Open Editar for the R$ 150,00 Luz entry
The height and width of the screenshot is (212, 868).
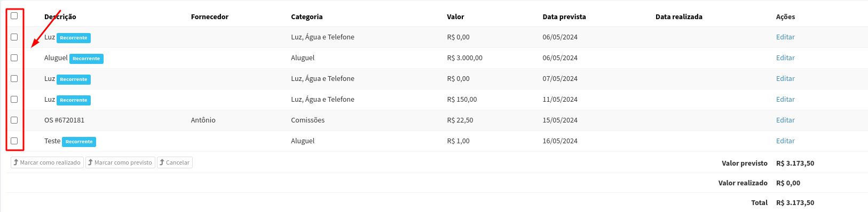785,99
